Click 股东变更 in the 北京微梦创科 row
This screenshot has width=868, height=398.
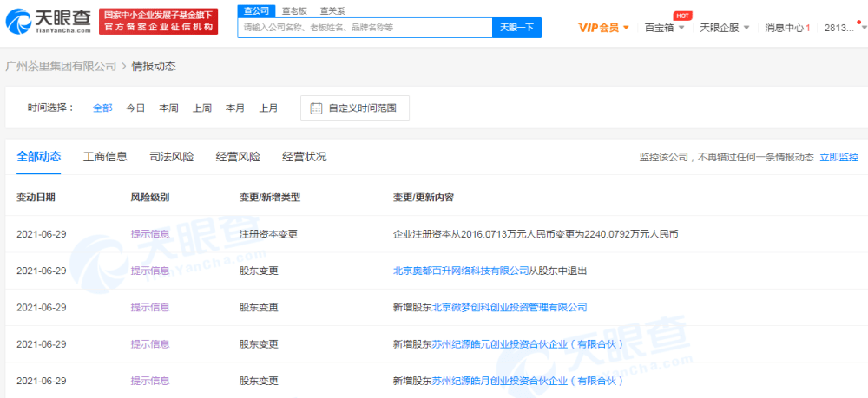[259, 307]
